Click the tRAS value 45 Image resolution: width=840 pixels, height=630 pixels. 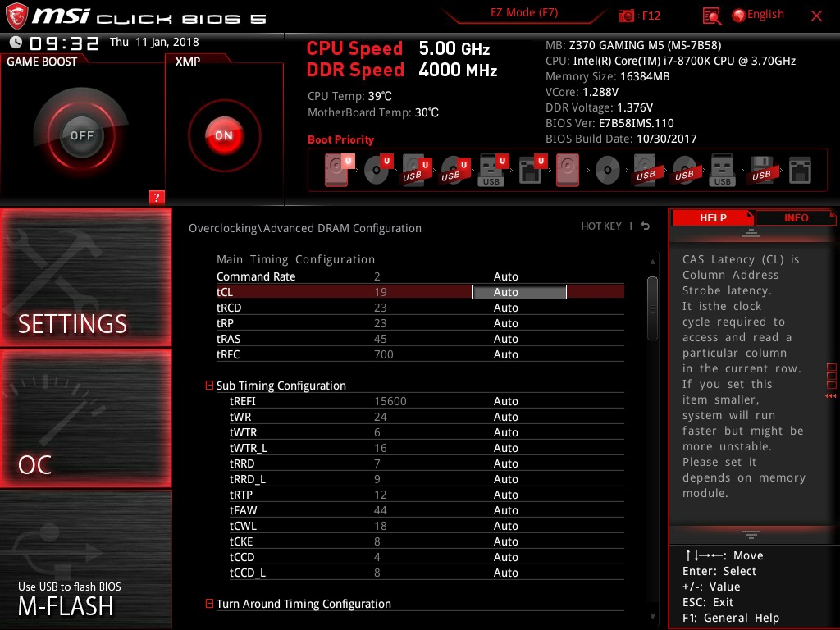[x=381, y=339]
